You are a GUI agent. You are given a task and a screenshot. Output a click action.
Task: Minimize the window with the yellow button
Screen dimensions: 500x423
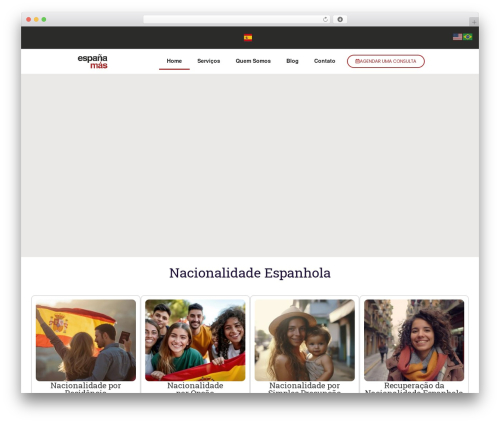[x=36, y=19]
